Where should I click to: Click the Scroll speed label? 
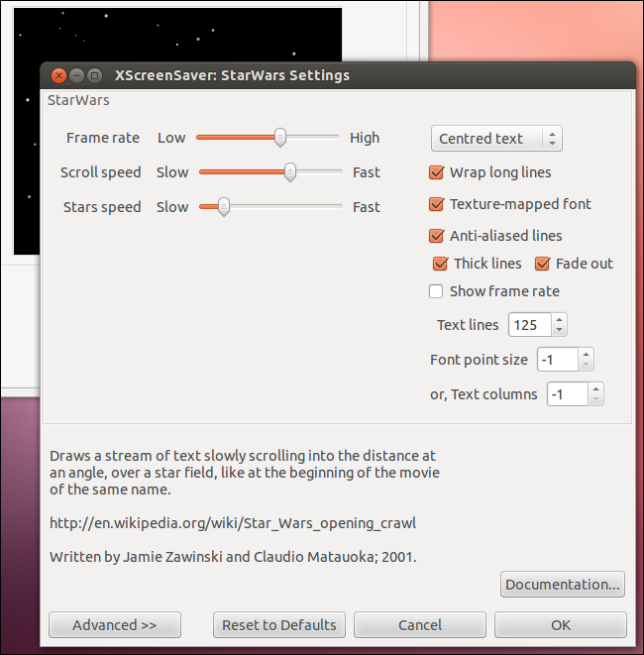coord(101,172)
